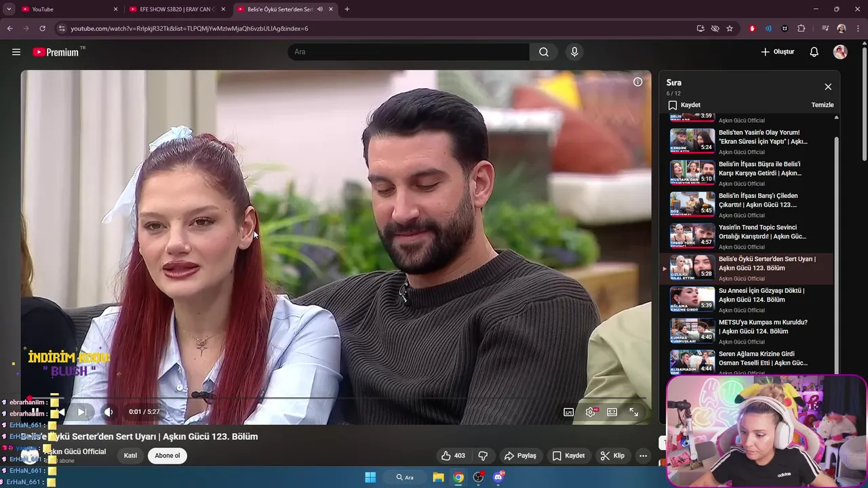Toggle subtitles in the video player

pos(569,412)
